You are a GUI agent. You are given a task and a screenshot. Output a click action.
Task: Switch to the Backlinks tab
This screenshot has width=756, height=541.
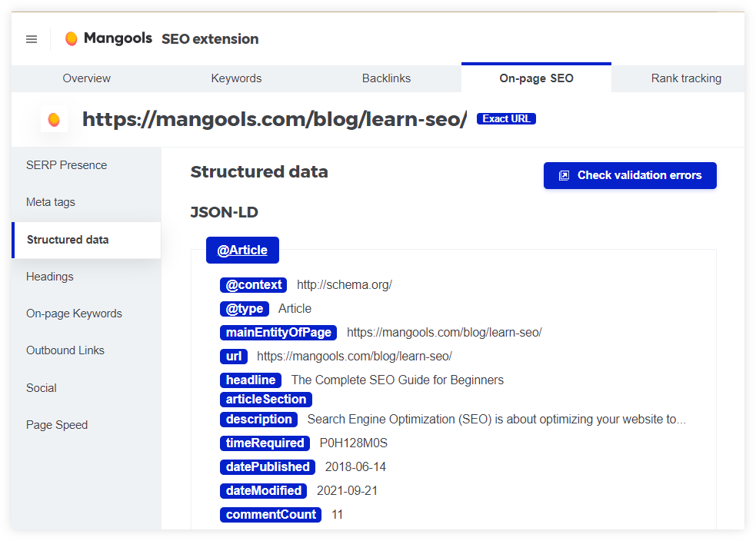click(x=386, y=78)
